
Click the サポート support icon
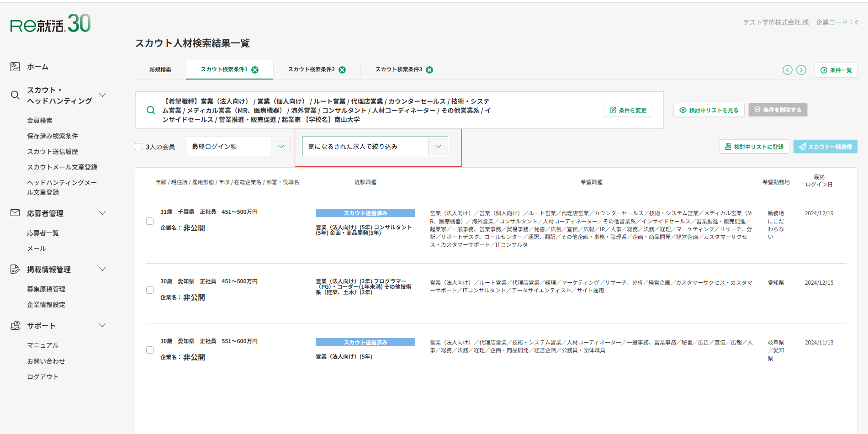15,325
